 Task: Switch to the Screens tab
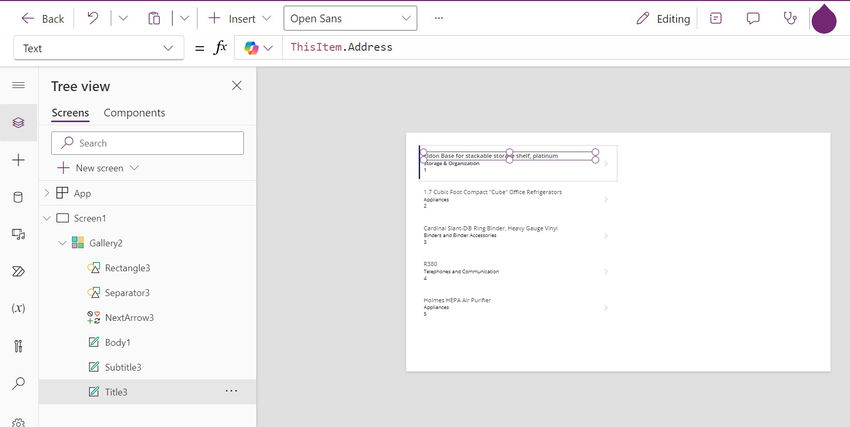(70, 113)
